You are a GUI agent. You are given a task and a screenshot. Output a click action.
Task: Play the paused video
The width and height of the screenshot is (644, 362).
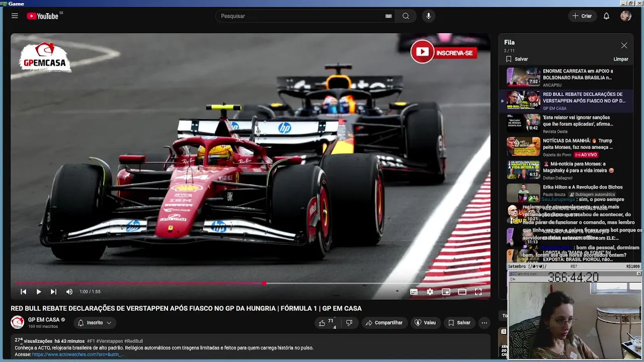38,292
